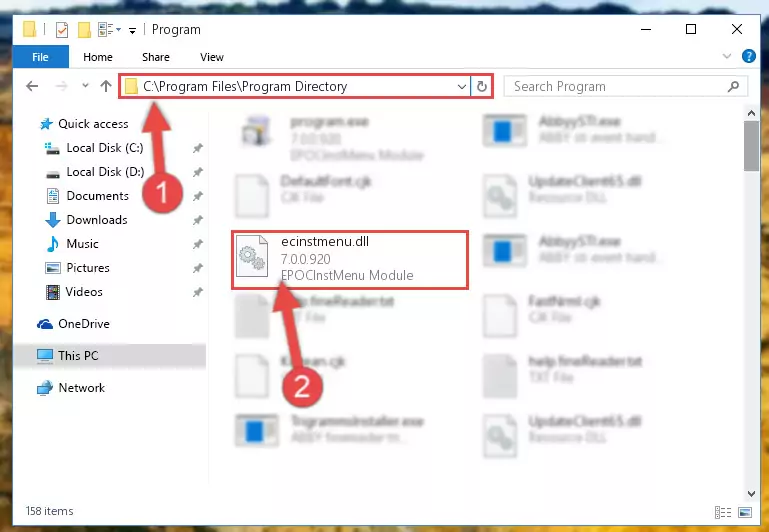Screen dimensions: 769x532
Task: Go up one folder level
Action: (x=106, y=86)
